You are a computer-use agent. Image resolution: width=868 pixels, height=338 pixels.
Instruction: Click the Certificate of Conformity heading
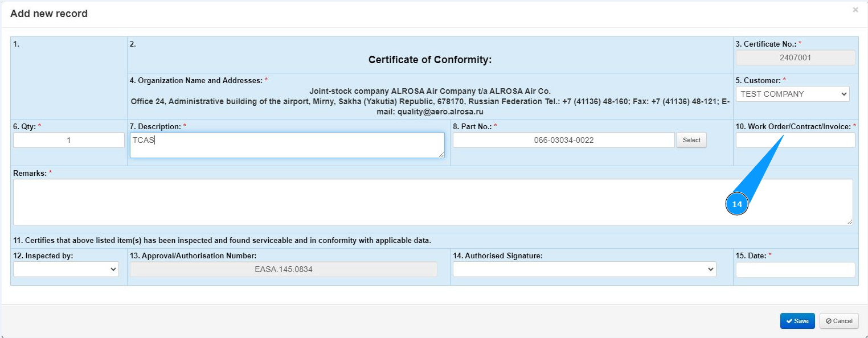[x=430, y=60]
